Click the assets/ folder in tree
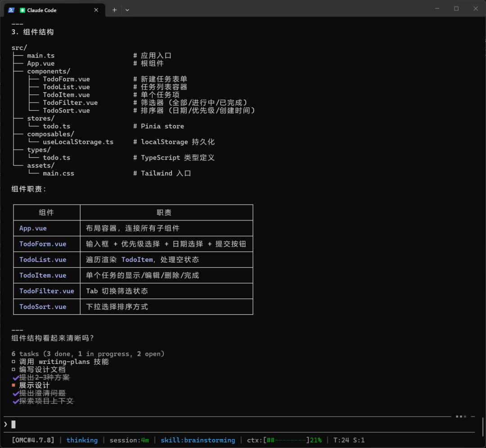The width and height of the screenshot is (486, 448). click(x=41, y=166)
